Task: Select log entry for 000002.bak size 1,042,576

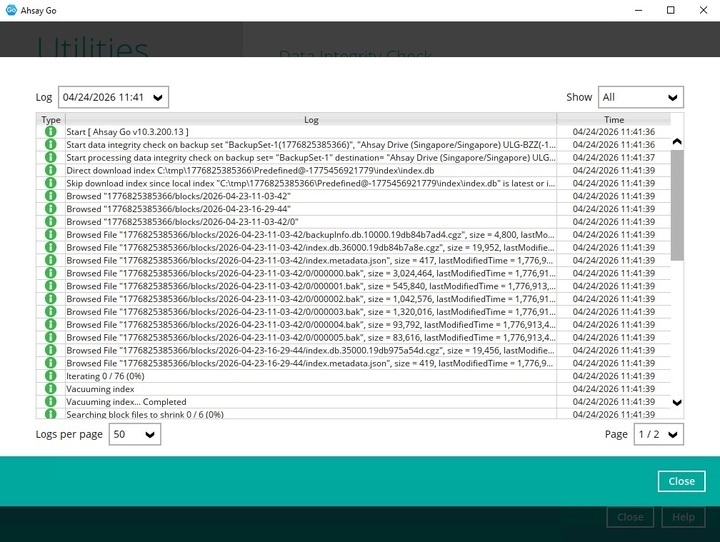Action: [311, 299]
